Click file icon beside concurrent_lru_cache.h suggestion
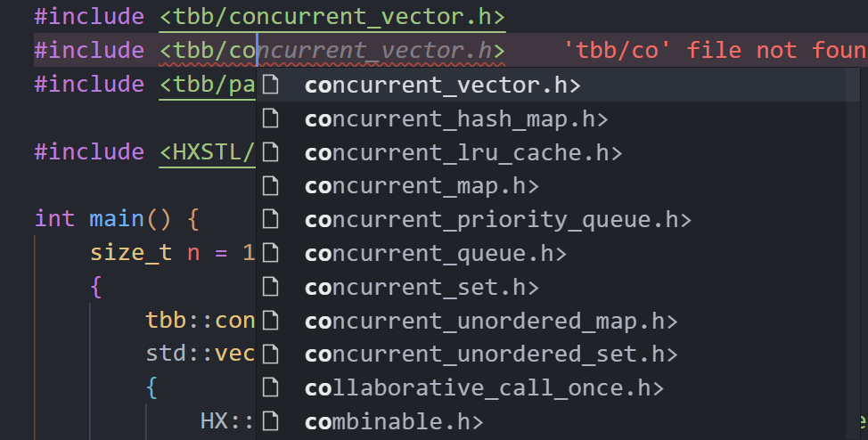 (271, 153)
